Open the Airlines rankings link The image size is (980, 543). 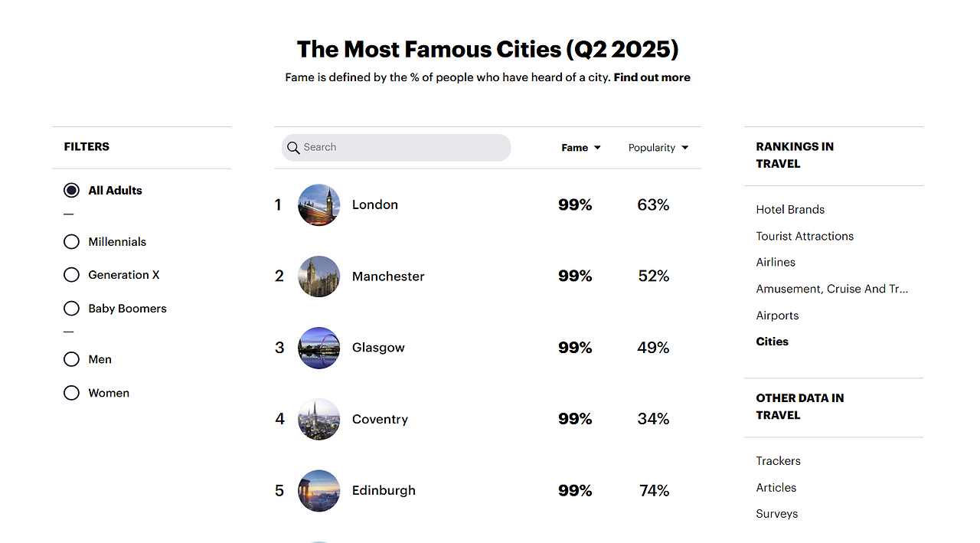[x=776, y=263]
